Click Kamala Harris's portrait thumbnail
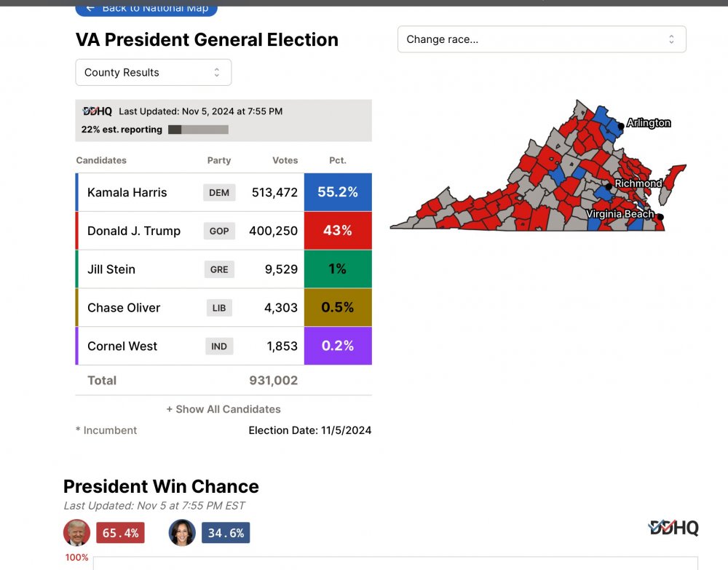728x570 pixels. [x=182, y=533]
